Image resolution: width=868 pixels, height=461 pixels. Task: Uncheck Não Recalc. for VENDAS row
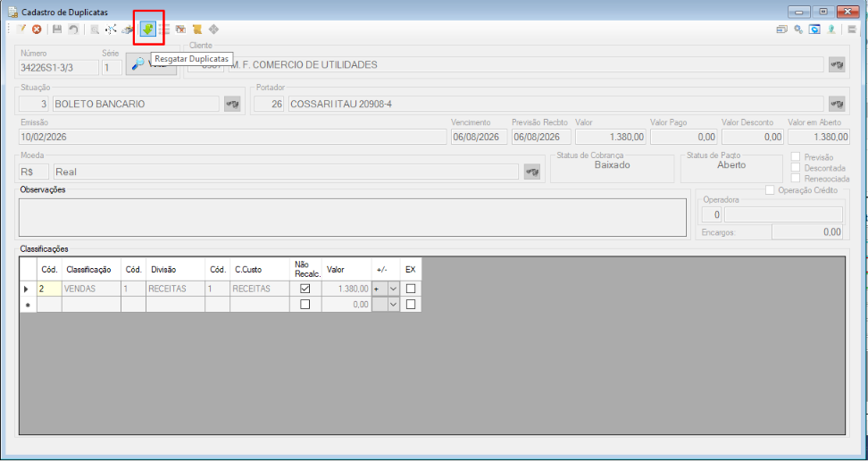point(305,289)
